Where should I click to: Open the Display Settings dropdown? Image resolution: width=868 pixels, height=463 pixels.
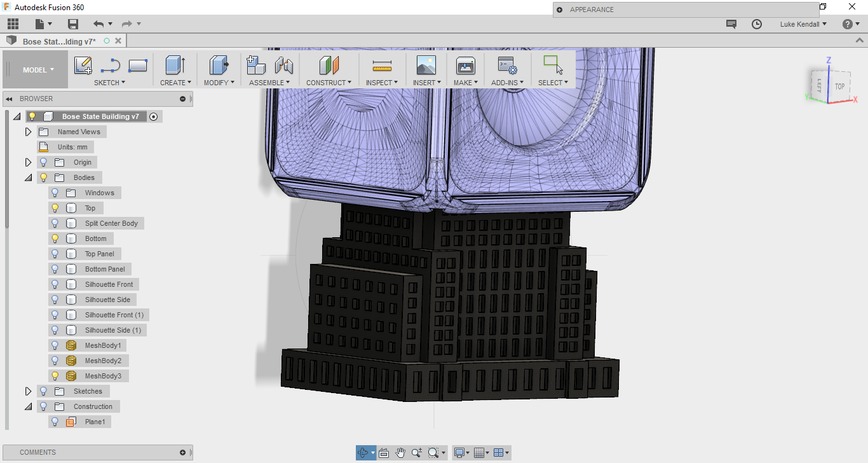pos(461,453)
